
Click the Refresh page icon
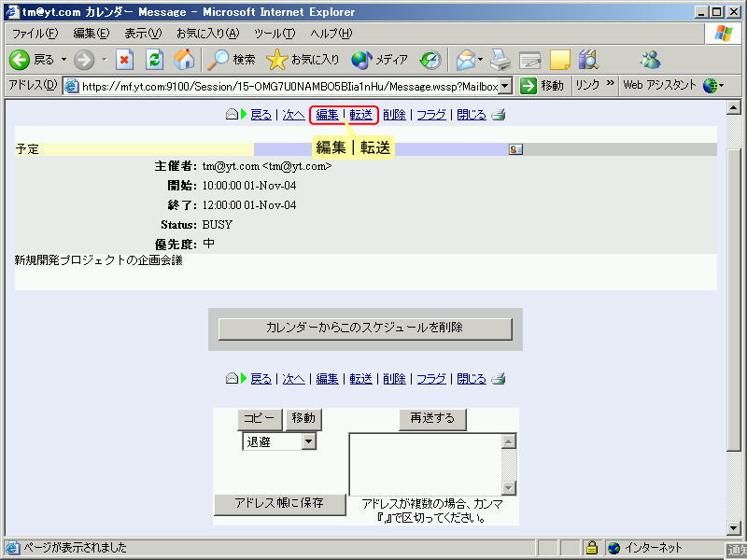point(155,60)
